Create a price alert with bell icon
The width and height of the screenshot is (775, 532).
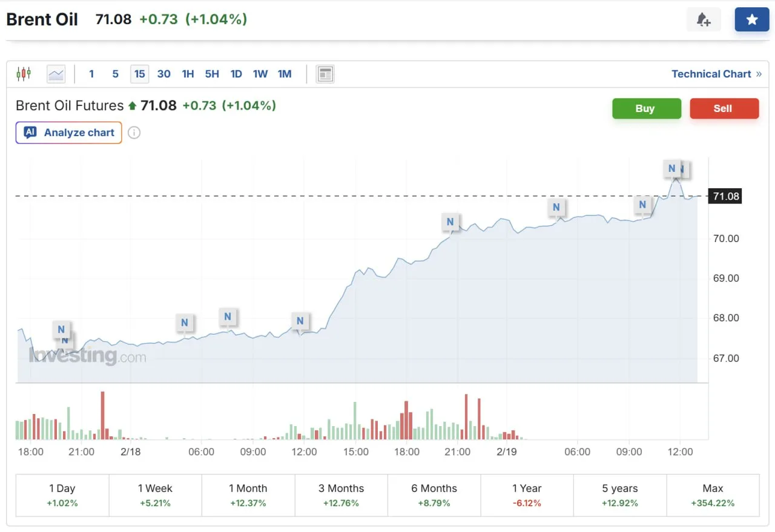(703, 19)
